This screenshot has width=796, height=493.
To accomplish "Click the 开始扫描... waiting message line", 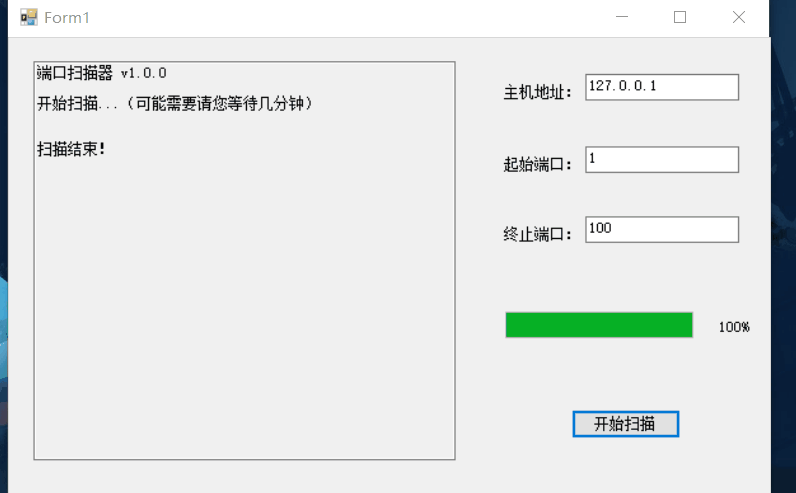I will [x=175, y=104].
